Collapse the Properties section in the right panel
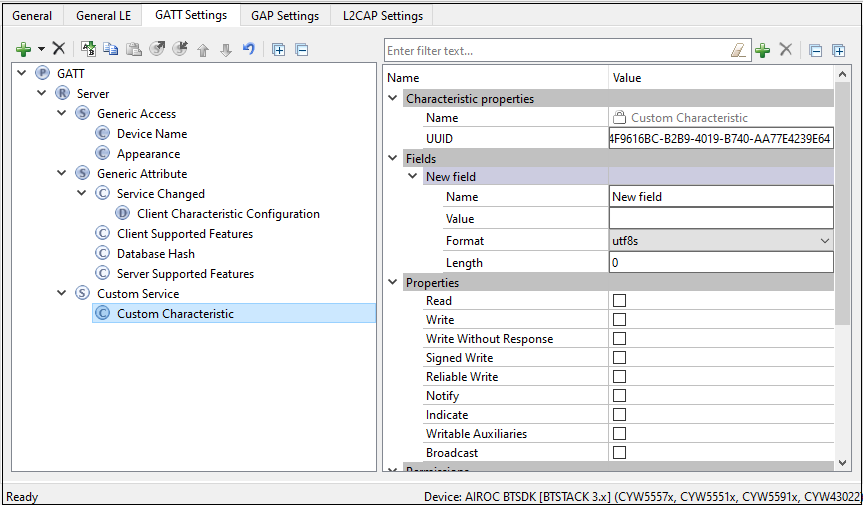This screenshot has width=863, height=505. 393,283
